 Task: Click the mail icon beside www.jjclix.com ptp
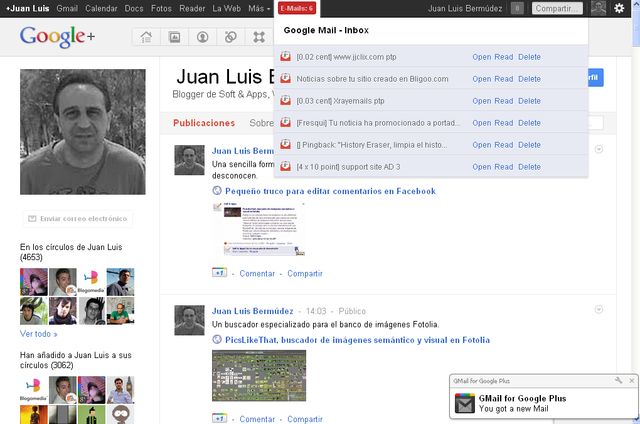[286, 56]
